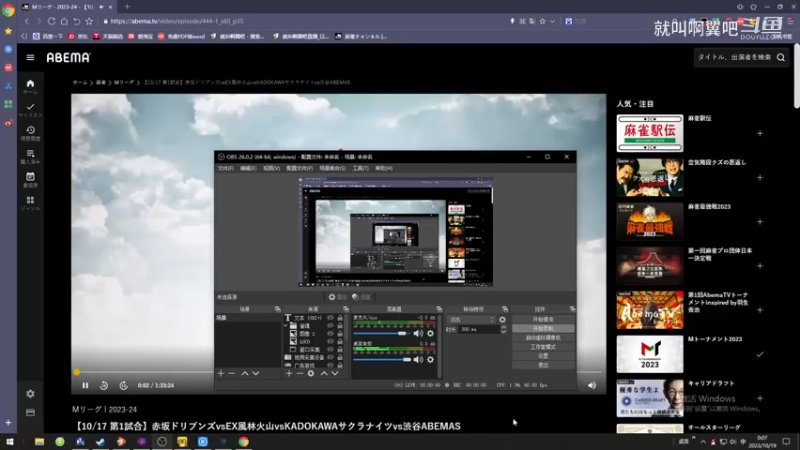Open 桌面音频 audio settings gear
The height and width of the screenshot is (450, 800).
tap(431, 359)
